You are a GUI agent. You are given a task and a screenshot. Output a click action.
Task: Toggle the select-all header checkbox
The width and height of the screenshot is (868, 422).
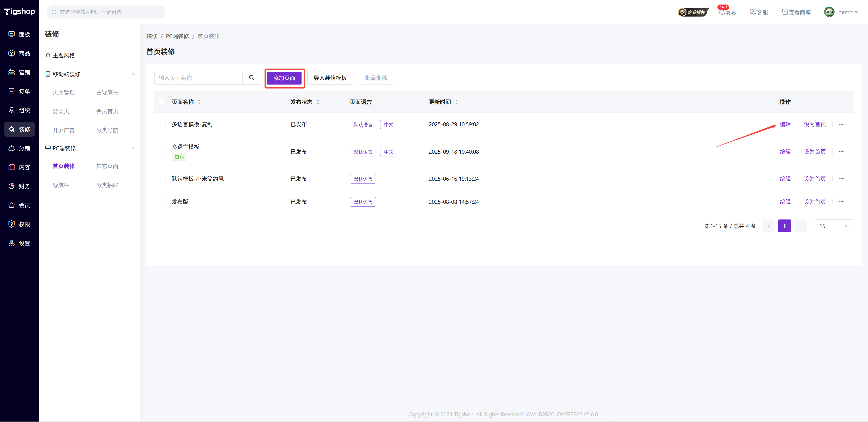(x=162, y=102)
